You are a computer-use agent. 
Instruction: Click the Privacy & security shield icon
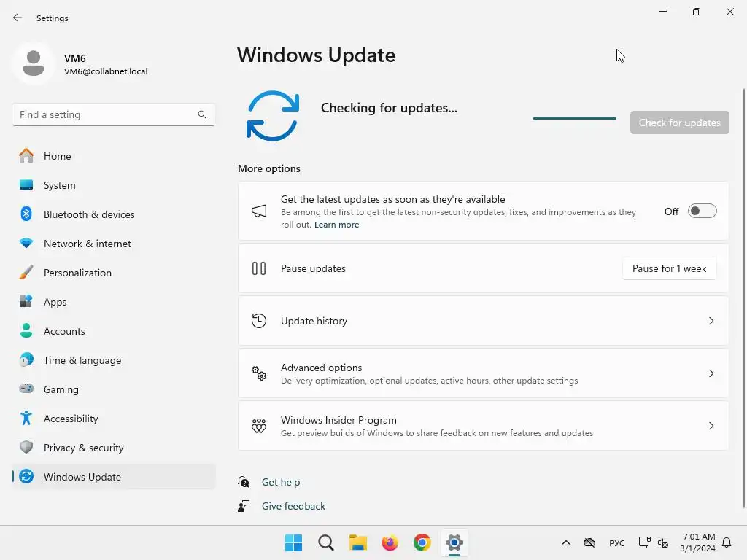coord(26,447)
